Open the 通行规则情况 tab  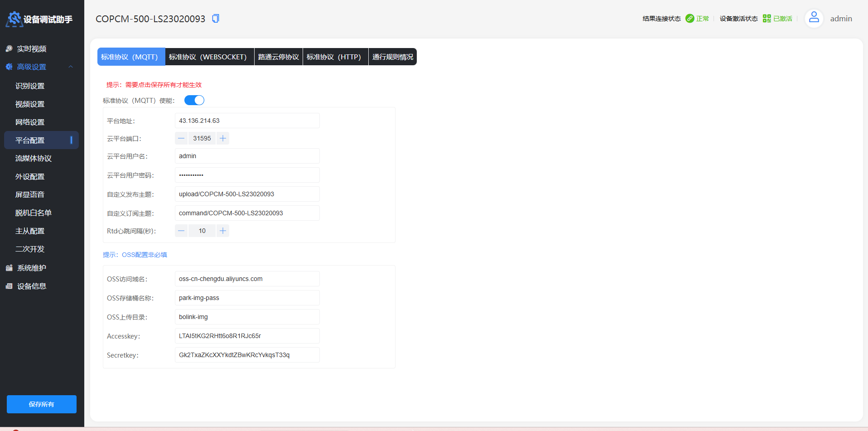tap(393, 57)
